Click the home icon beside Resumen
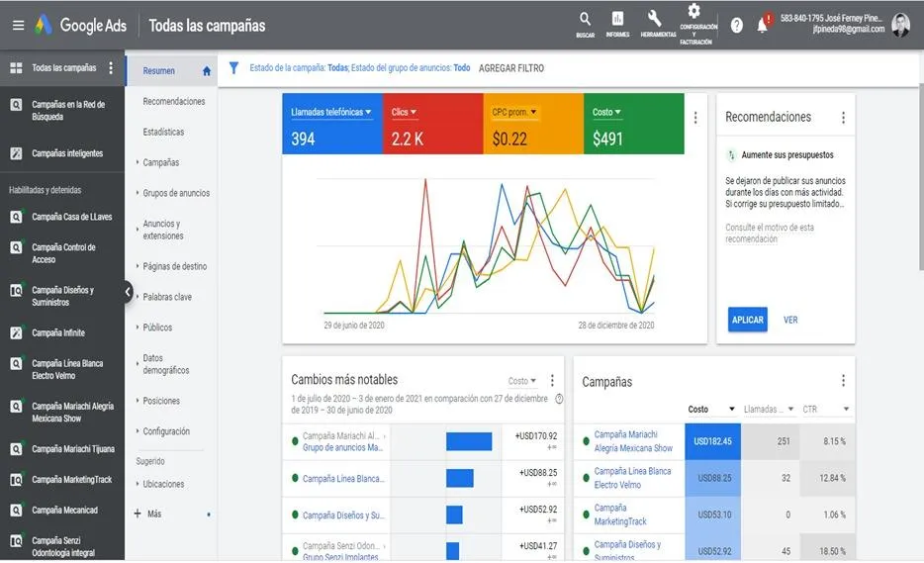924x563 pixels. click(206, 71)
